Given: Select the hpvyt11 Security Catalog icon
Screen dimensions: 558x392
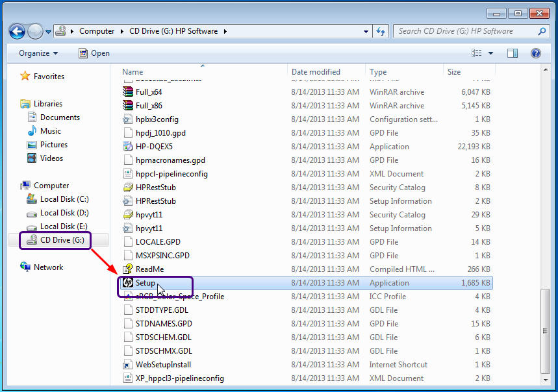Looking at the screenshot, I should coord(128,215).
